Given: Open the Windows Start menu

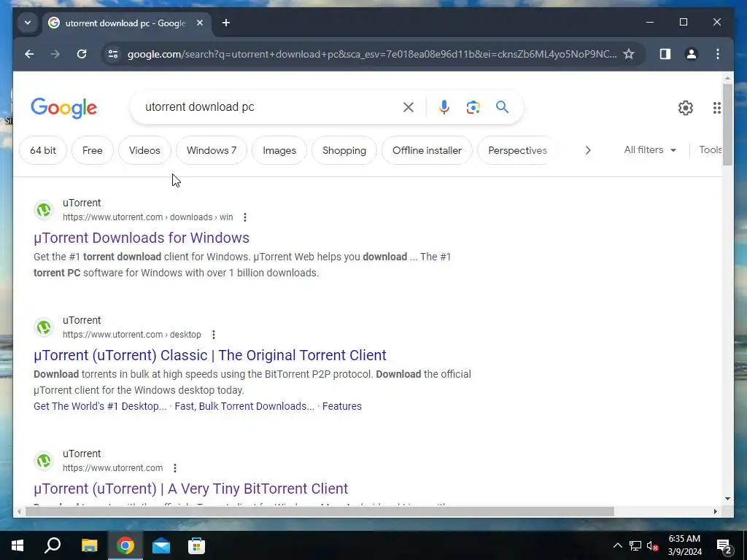Looking at the screenshot, I should [18, 545].
